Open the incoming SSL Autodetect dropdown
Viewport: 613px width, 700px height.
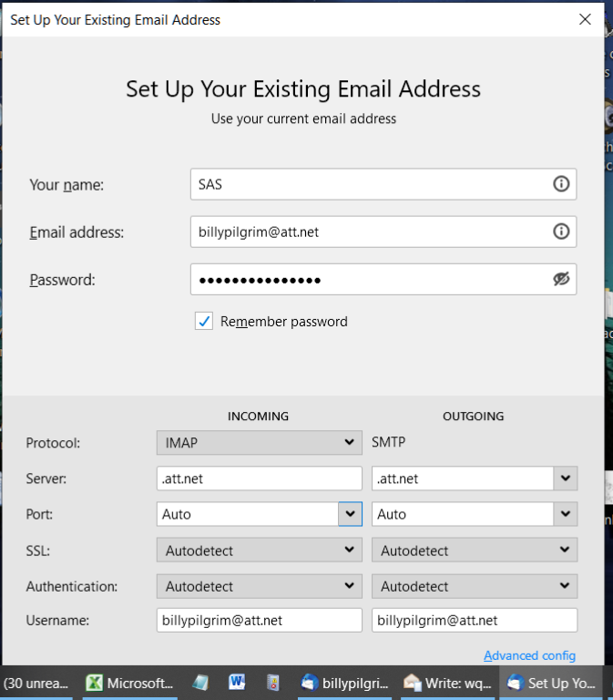pos(259,551)
